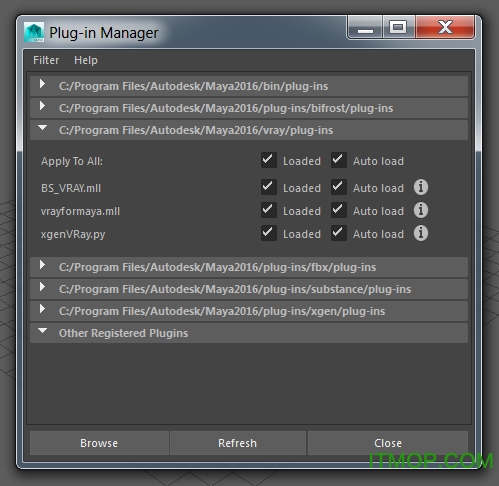Disable Auto load for xgenVRay.py
Viewport: 499px width, 486px height.
pyautogui.click(x=339, y=233)
